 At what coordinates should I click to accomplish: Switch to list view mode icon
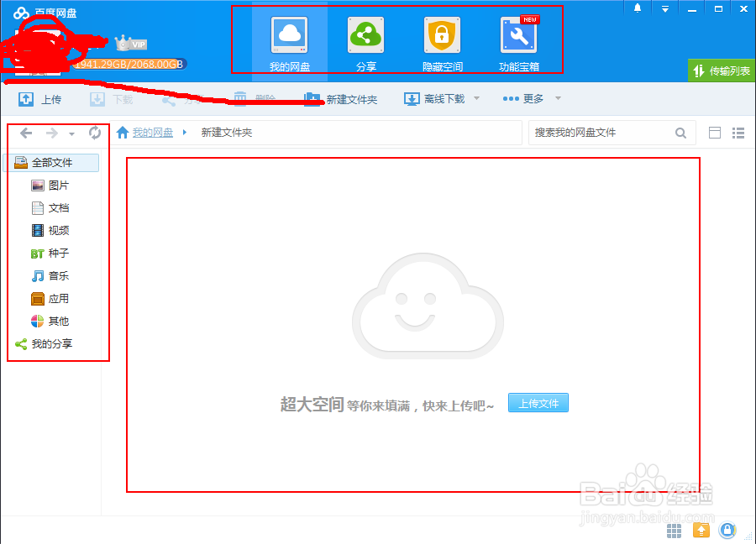click(738, 133)
